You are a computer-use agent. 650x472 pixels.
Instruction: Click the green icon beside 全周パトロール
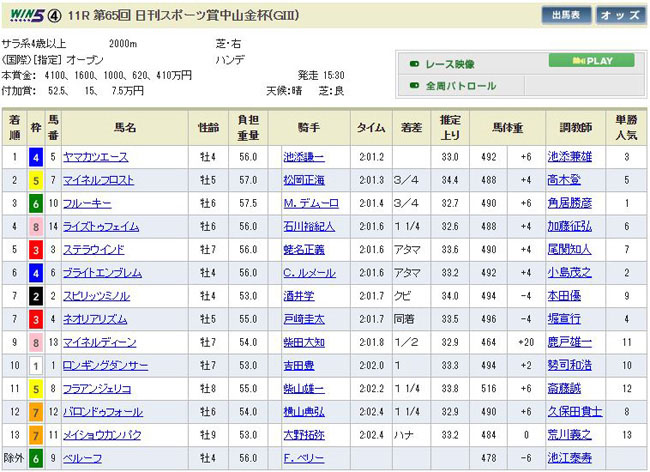point(414,86)
